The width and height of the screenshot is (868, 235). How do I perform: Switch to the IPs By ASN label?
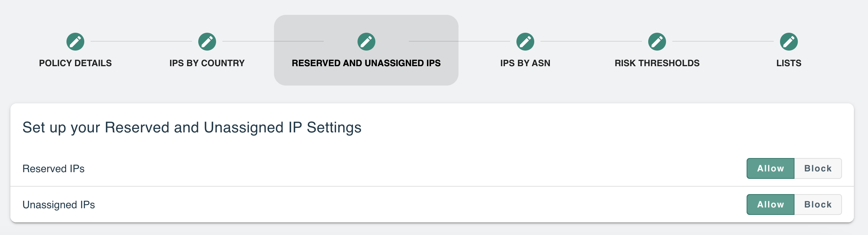point(525,63)
